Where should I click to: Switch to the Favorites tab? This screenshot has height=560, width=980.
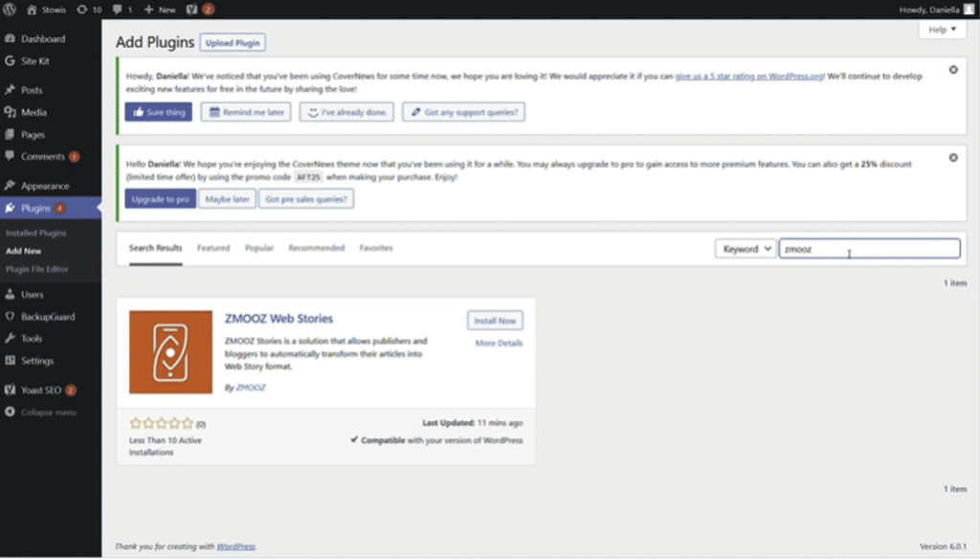pos(376,248)
